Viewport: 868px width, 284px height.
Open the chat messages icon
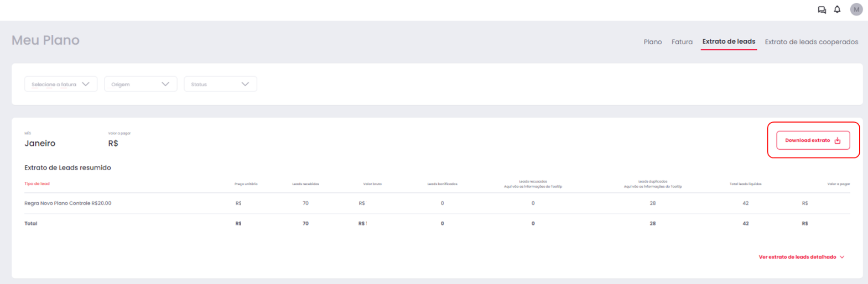click(822, 9)
